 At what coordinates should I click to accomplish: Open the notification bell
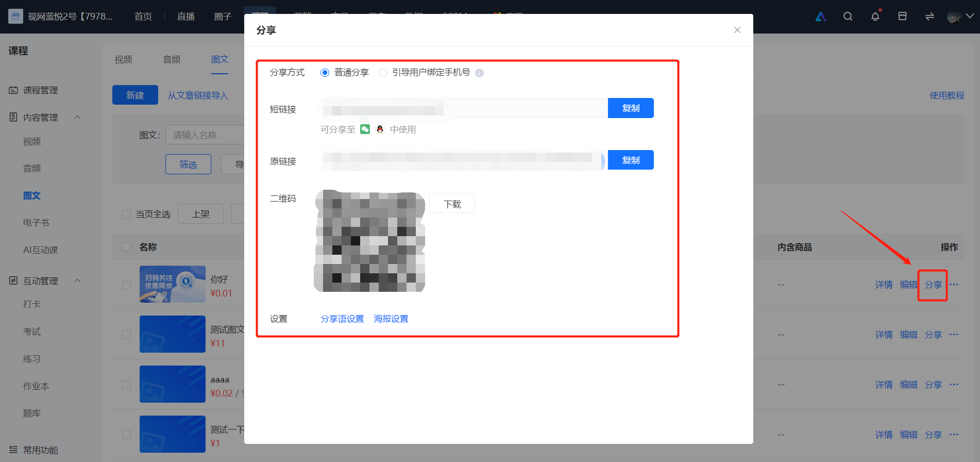point(875,16)
